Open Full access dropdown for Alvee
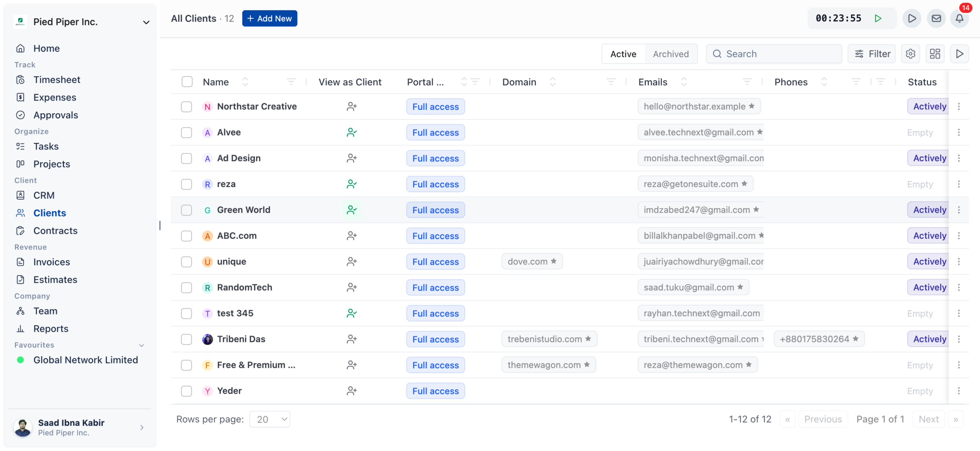 point(435,132)
